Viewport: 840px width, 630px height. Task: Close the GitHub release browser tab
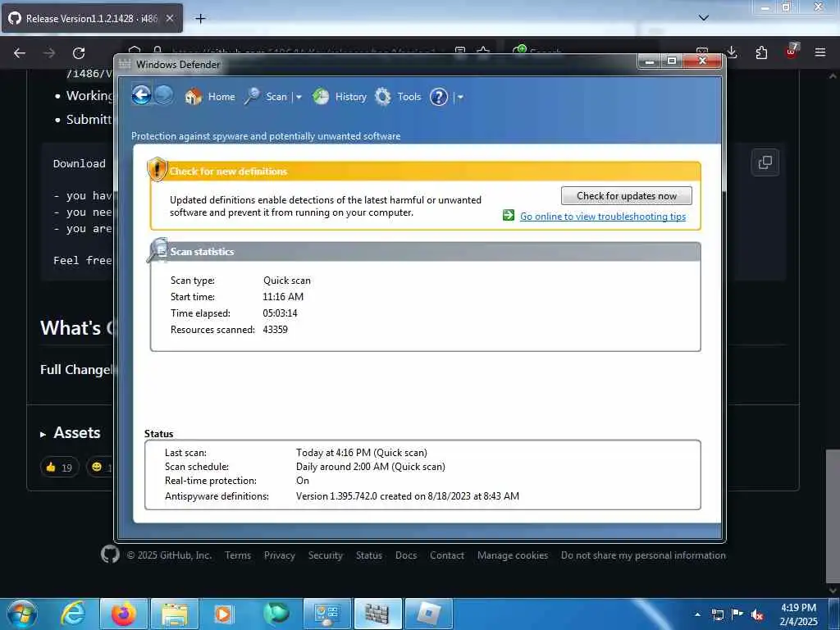[169, 18]
